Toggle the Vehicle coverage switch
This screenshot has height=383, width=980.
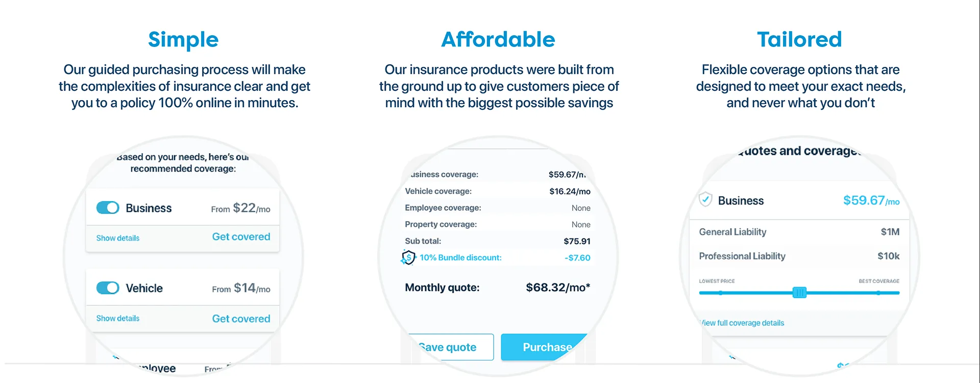[108, 288]
